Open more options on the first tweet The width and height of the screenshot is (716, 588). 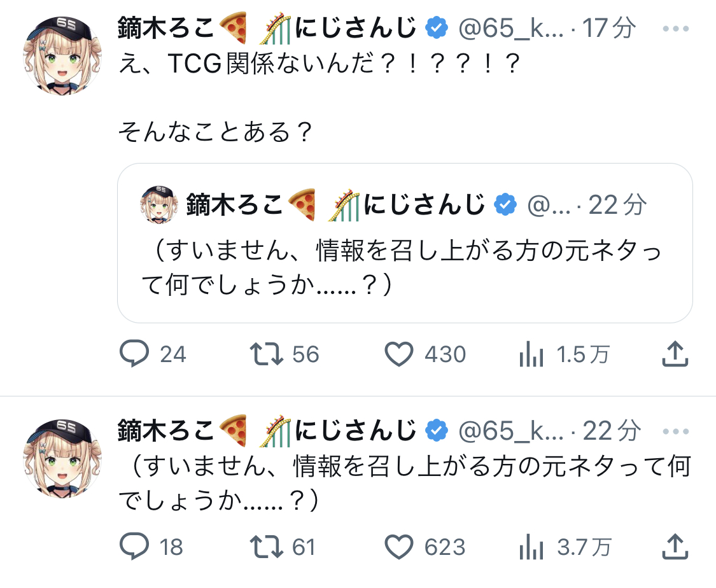[675, 29]
